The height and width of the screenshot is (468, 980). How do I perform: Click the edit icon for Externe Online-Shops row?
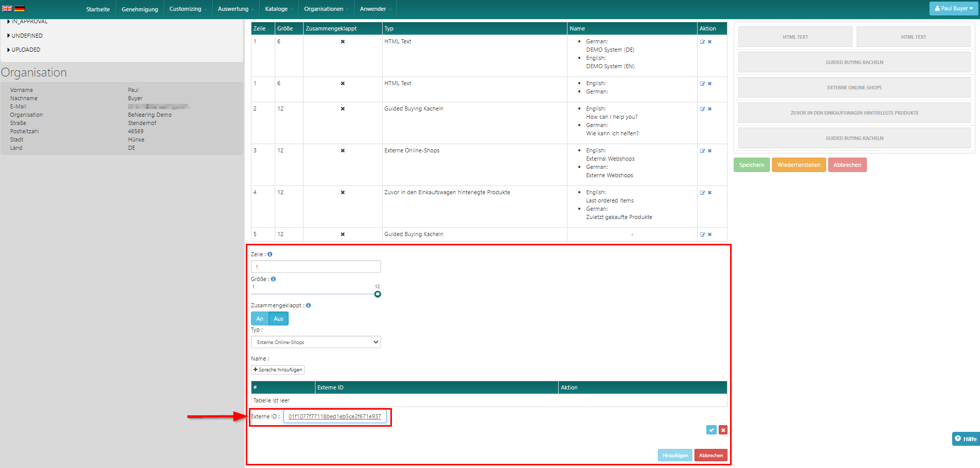[x=702, y=151]
